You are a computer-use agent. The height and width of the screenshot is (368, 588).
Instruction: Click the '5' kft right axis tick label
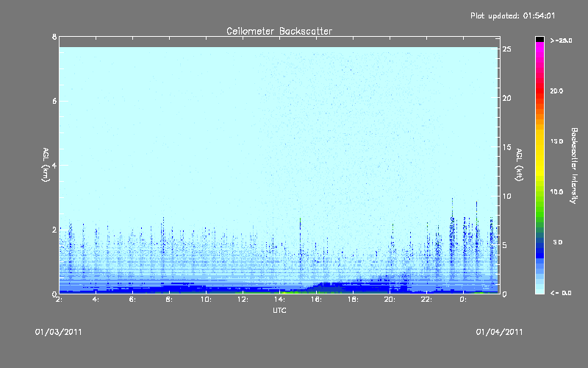505,245
